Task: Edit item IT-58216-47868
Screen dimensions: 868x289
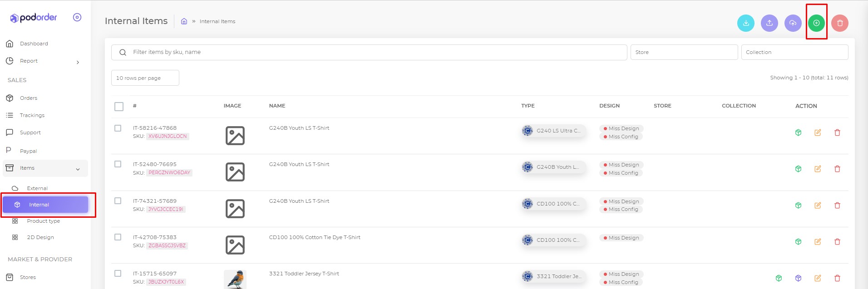Action: [818, 132]
